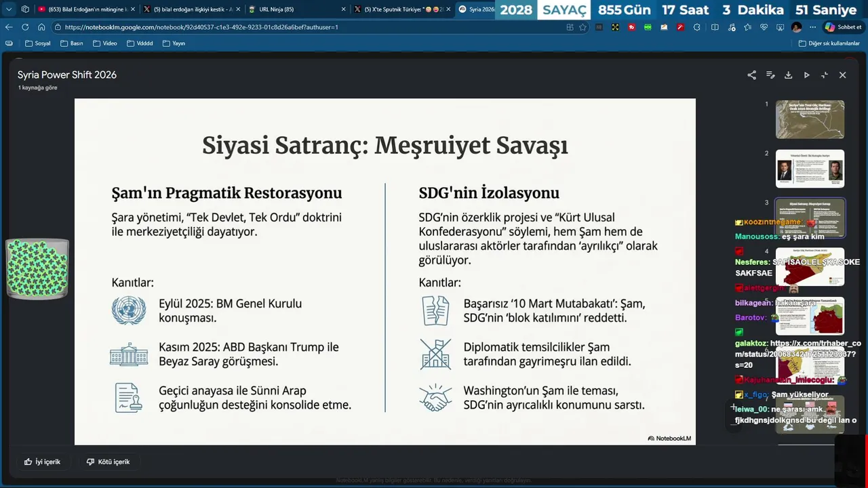
Task: Toggle split screen view
Action: point(715,27)
